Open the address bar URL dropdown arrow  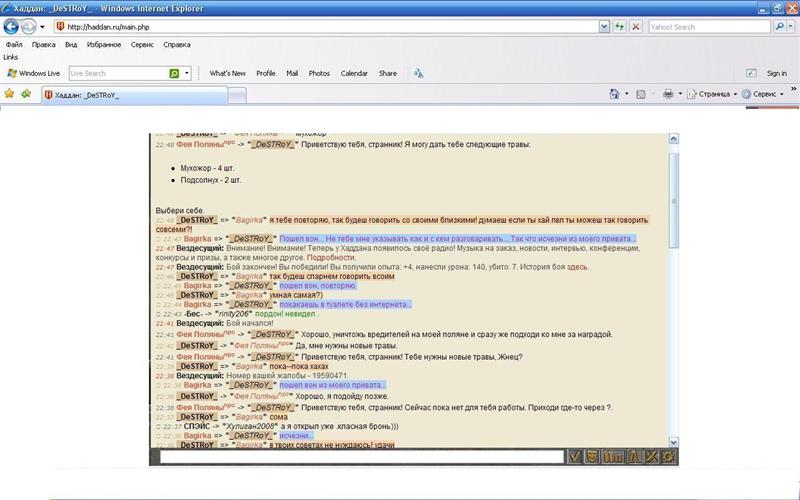(x=605, y=27)
